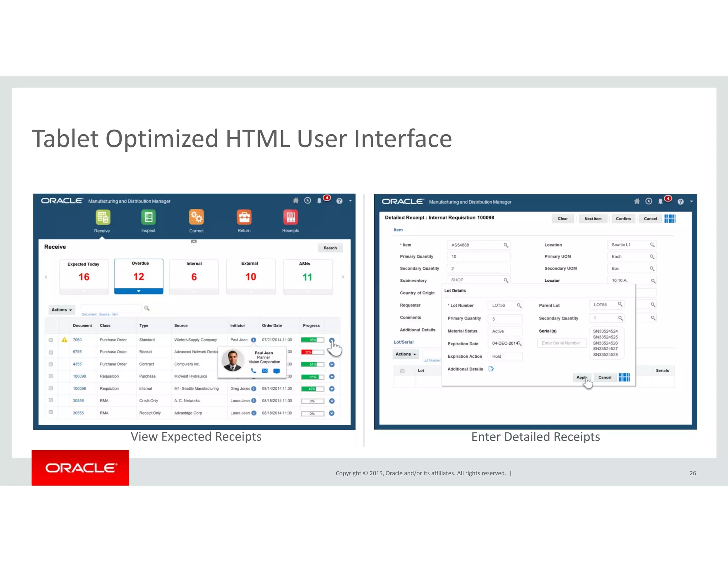Click help icon in left Receive window
Image resolution: width=728 pixels, height=562 pixels.
(x=339, y=201)
